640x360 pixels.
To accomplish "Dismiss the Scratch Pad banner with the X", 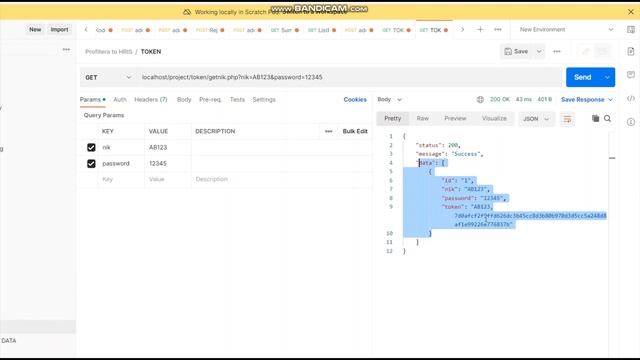I will 631,12.
